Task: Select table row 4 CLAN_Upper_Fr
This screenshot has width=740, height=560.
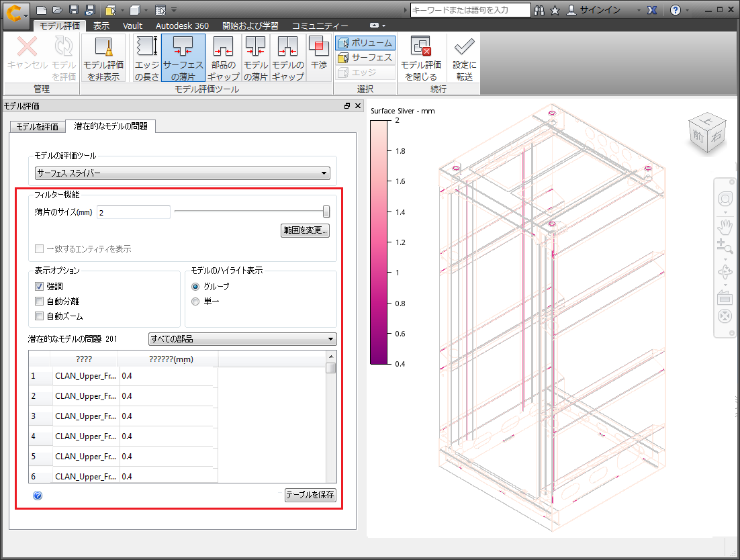Action: coord(123,436)
